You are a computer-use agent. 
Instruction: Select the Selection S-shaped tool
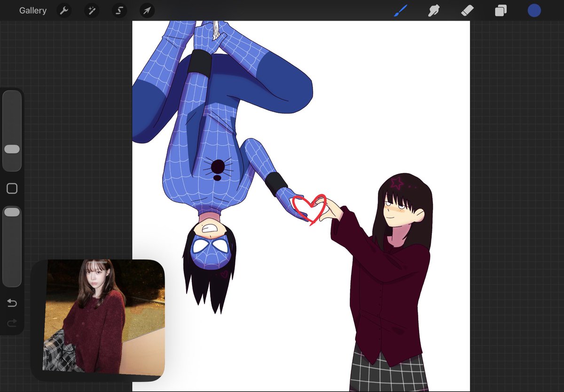pyautogui.click(x=119, y=10)
